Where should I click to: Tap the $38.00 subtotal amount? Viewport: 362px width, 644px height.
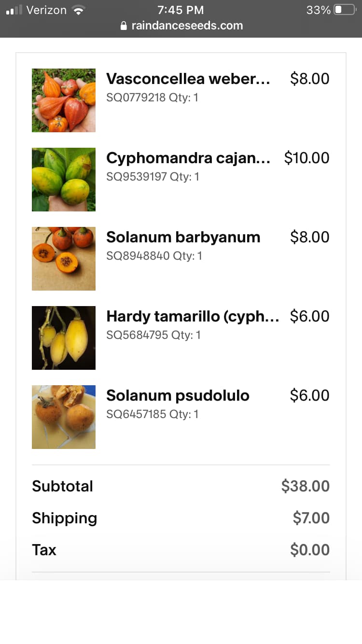[305, 486]
